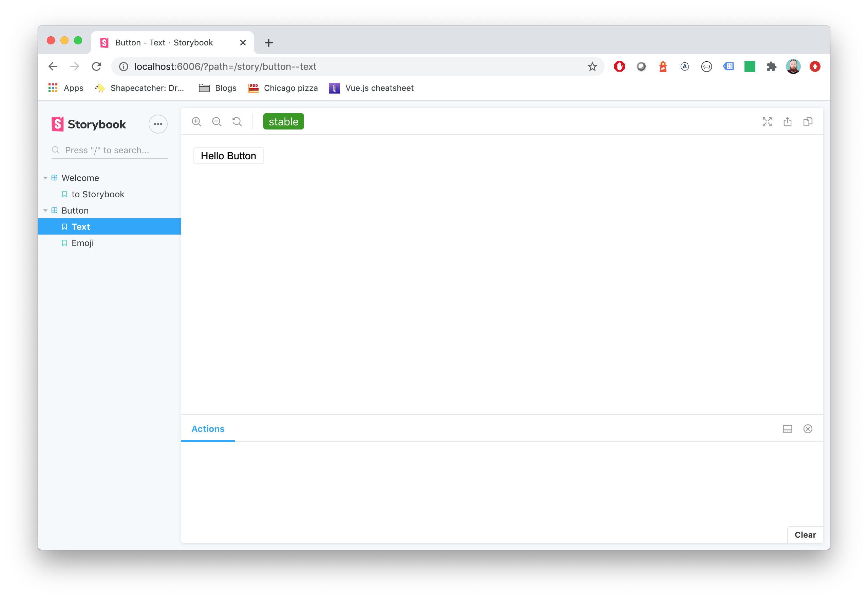Select the Emoji story
868x600 pixels.
click(82, 243)
